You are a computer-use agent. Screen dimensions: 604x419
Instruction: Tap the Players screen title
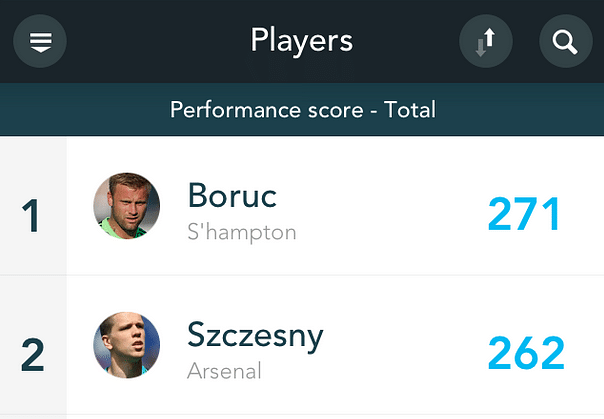302,41
